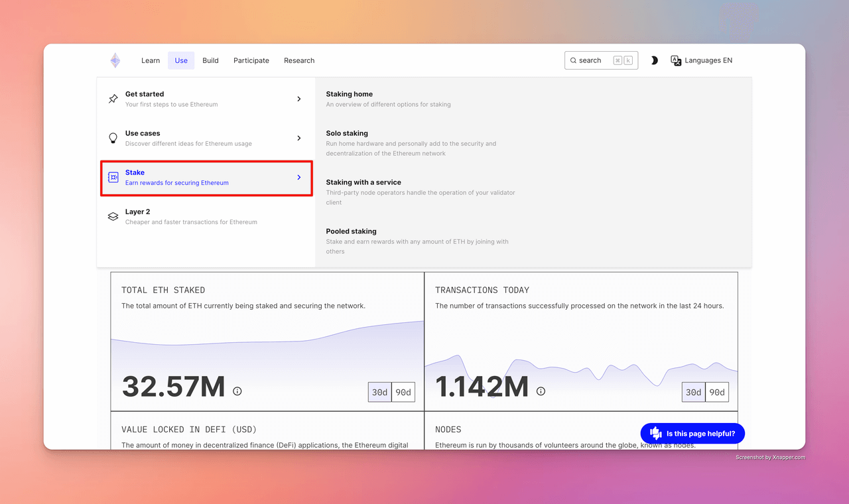Click the info icon beside 1.142M
The height and width of the screenshot is (504, 849).
[541, 391]
